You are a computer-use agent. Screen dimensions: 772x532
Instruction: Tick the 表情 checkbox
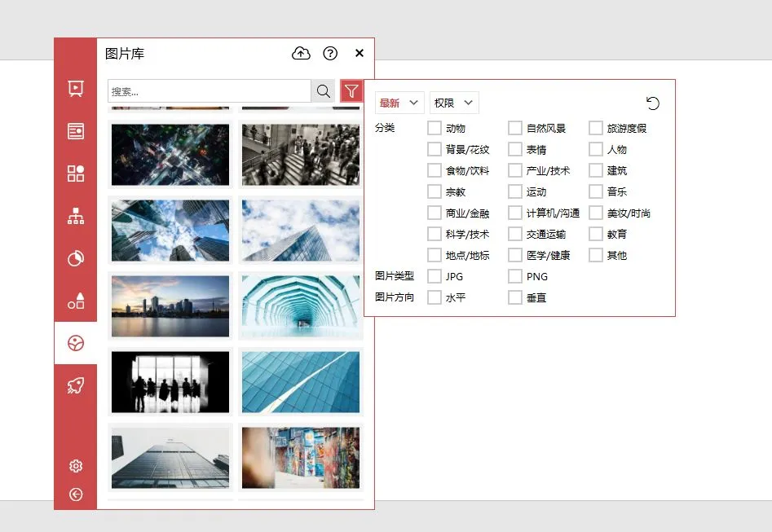515,149
